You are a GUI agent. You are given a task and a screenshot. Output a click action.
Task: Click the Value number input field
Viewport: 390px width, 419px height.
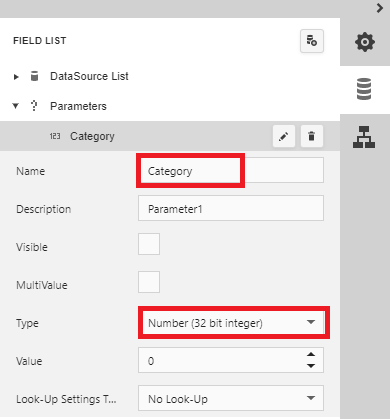coord(222,360)
